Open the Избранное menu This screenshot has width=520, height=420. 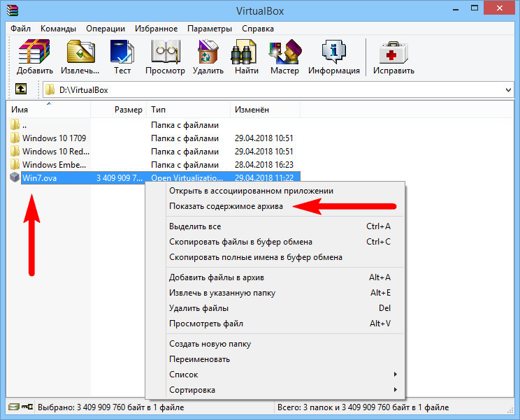tap(156, 29)
